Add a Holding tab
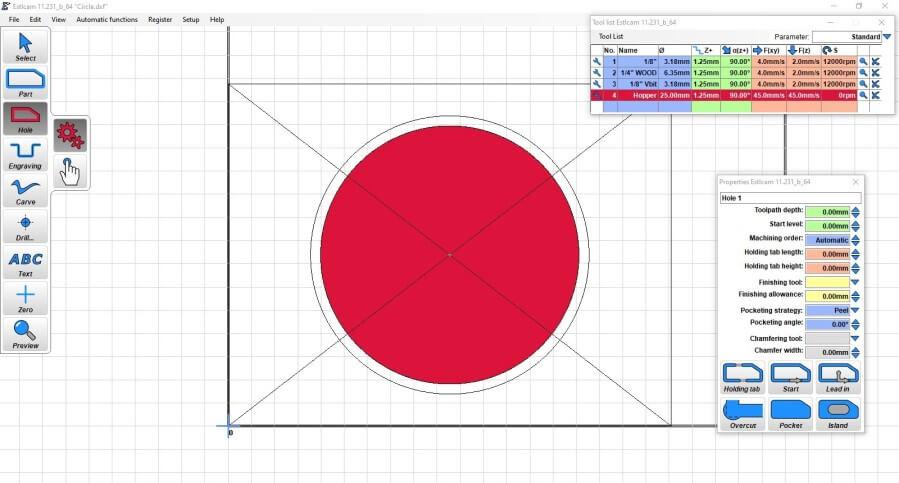 click(742, 378)
